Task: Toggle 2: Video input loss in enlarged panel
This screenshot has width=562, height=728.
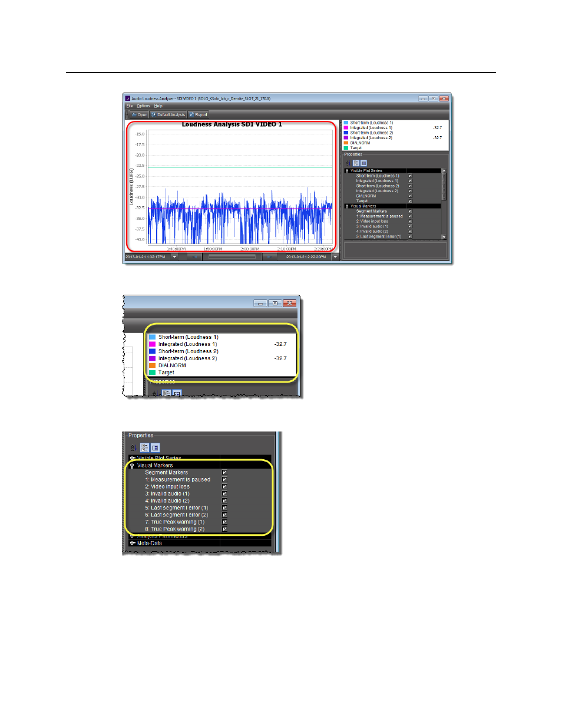Action: tap(224, 486)
